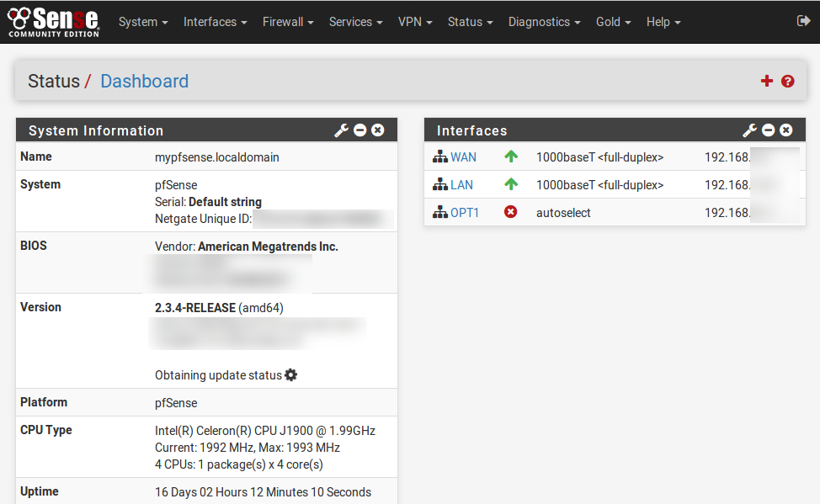Click the update status gear icon
820x504 pixels.
290,375
